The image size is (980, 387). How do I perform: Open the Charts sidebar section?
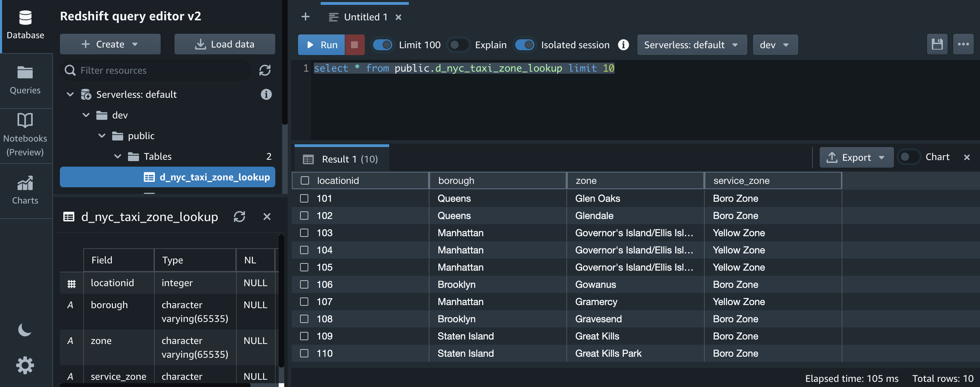pyautogui.click(x=25, y=190)
